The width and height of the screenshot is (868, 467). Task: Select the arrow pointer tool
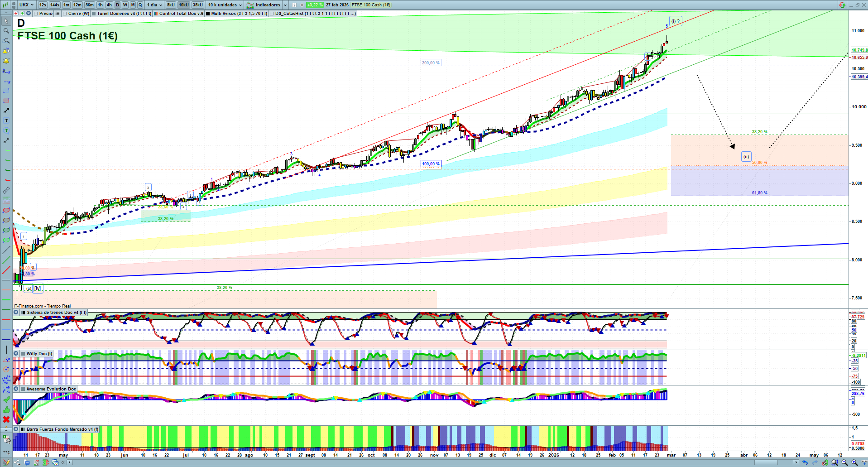coord(6,21)
